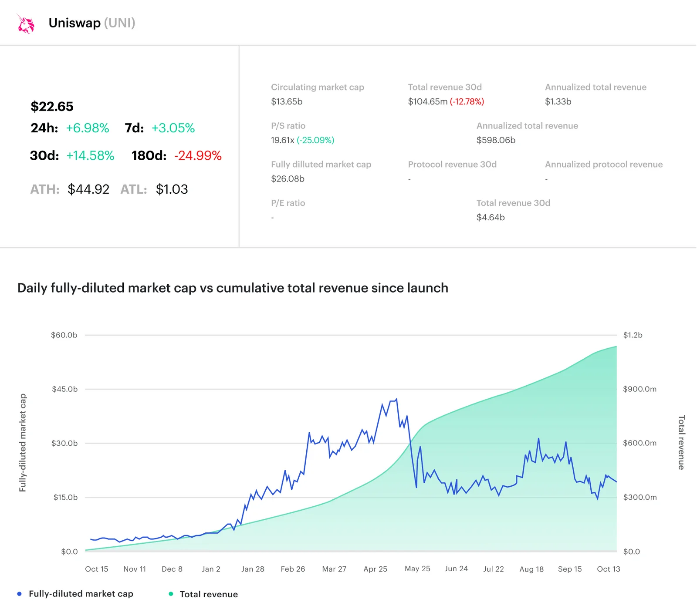Click the Annualized protocol revenue label
The height and width of the screenshot is (616, 697).
pos(604,165)
